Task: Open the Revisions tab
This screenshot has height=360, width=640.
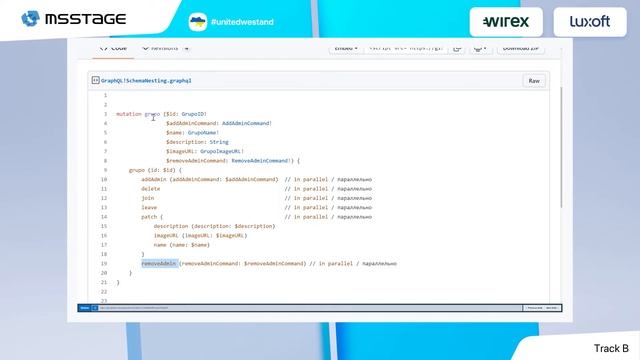Action: tap(165, 48)
